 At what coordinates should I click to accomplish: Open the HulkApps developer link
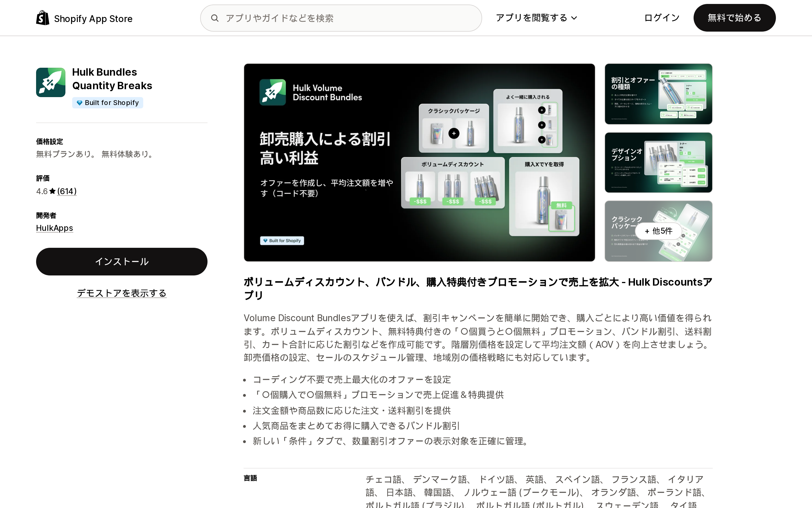click(54, 228)
